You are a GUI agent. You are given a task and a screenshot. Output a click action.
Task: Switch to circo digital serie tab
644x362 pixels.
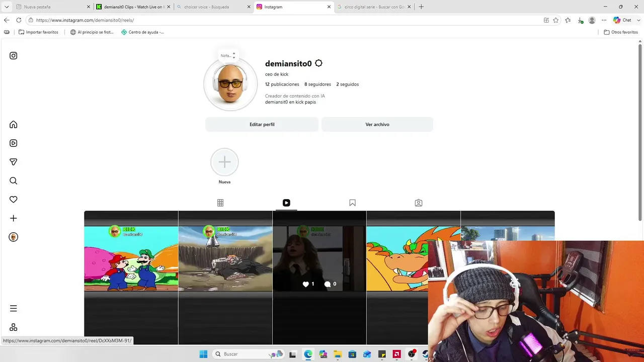point(374,7)
